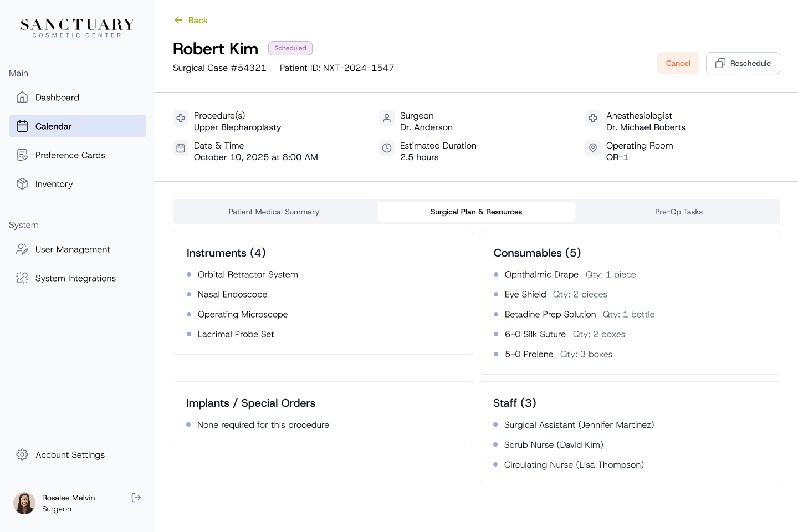The width and height of the screenshot is (798, 532).
Task: Open Preference Cards in the sidebar
Action: 78,155
